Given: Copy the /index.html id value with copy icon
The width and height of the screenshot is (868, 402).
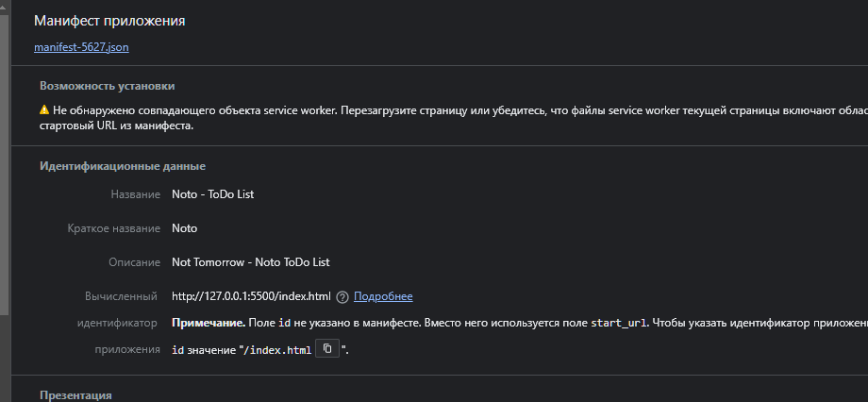Looking at the screenshot, I should (327, 349).
